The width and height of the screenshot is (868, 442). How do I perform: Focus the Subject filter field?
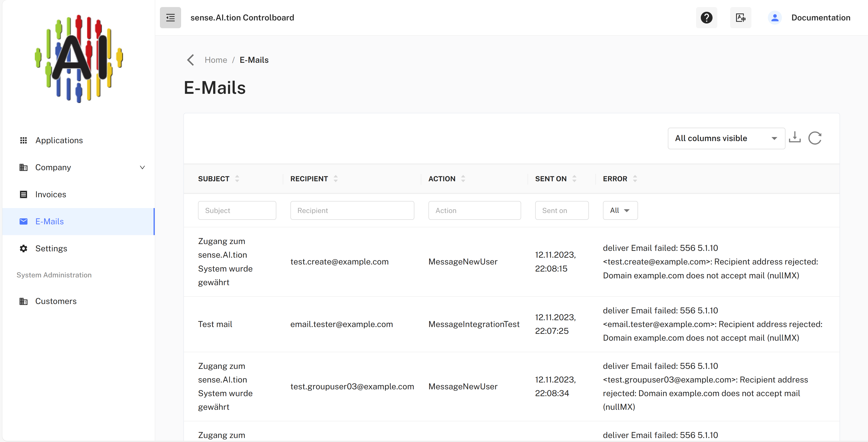point(237,210)
